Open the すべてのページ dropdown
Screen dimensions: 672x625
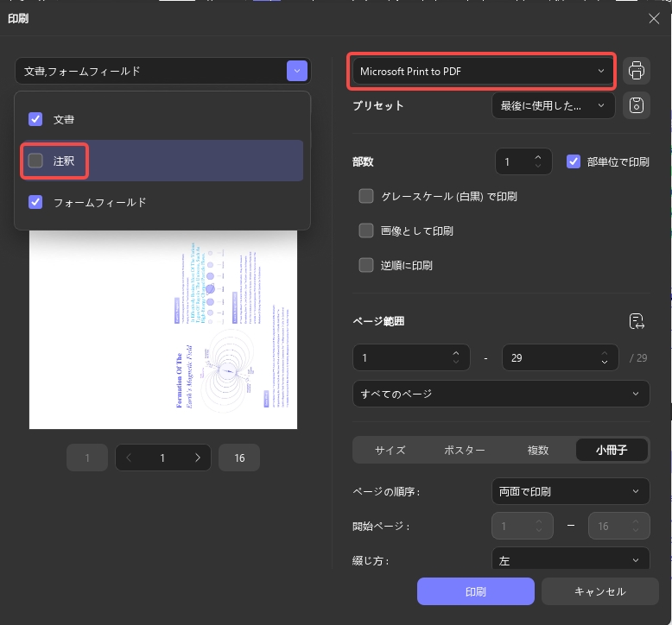501,394
